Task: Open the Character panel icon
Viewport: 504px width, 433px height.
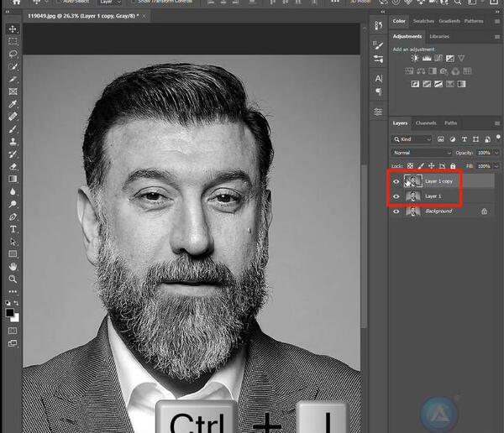Action: tap(379, 78)
